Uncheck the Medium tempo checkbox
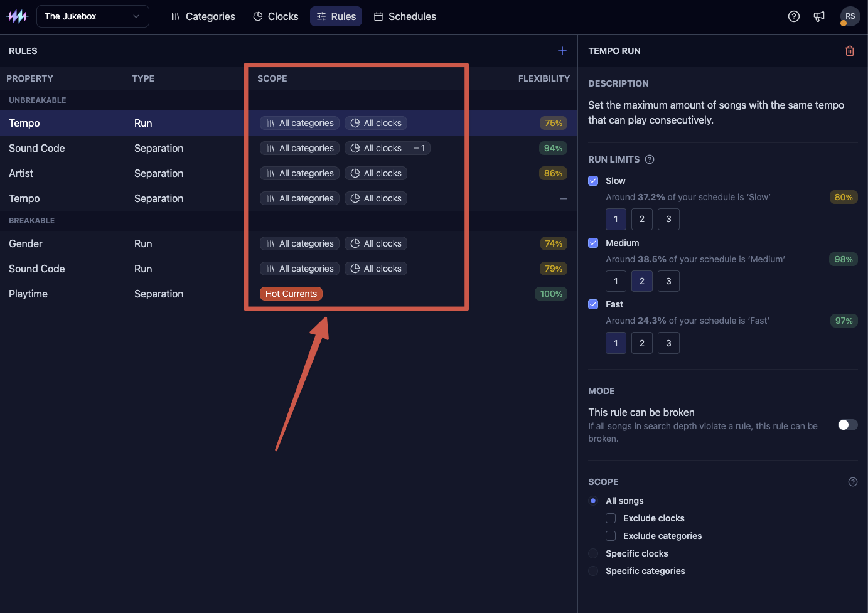The image size is (868, 613). click(593, 243)
